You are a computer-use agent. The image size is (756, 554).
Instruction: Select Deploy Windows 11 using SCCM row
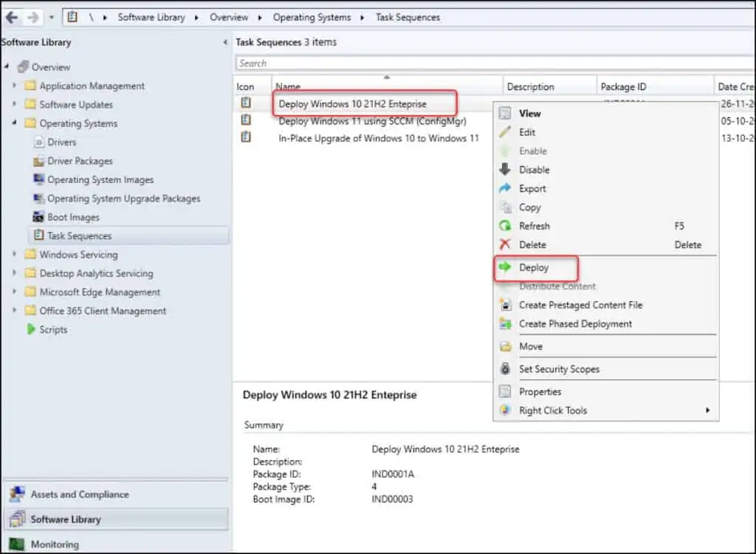[372, 121]
